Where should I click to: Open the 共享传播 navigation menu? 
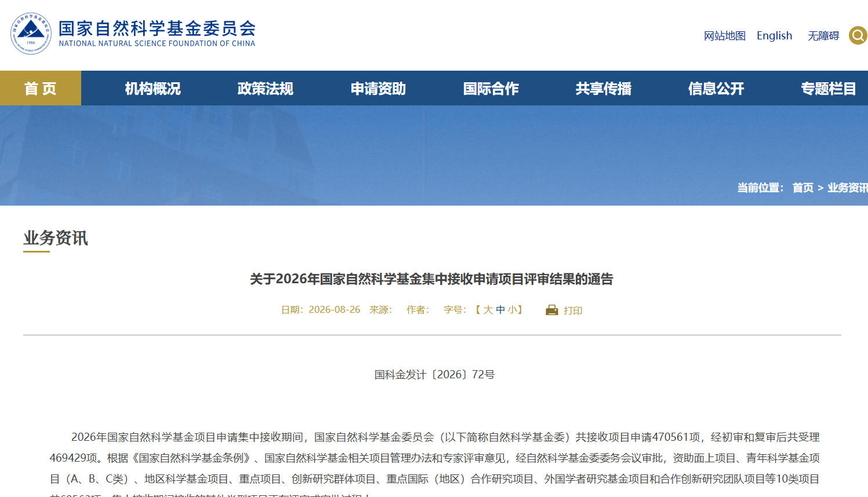pyautogui.click(x=604, y=89)
